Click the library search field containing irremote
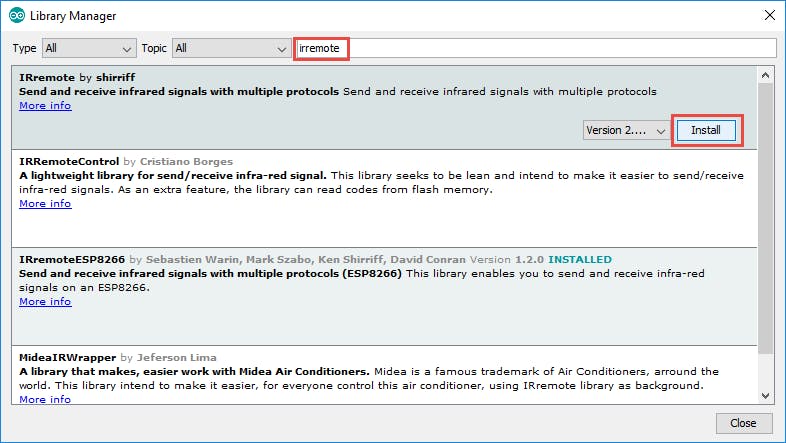The width and height of the screenshot is (786, 443). coord(535,48)
